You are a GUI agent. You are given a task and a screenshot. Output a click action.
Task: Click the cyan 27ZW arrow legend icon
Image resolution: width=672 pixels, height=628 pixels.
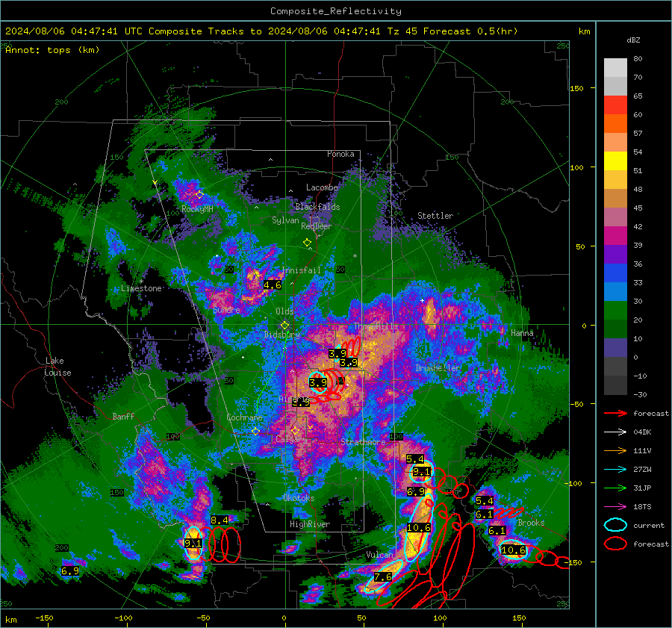pos(615,470)
